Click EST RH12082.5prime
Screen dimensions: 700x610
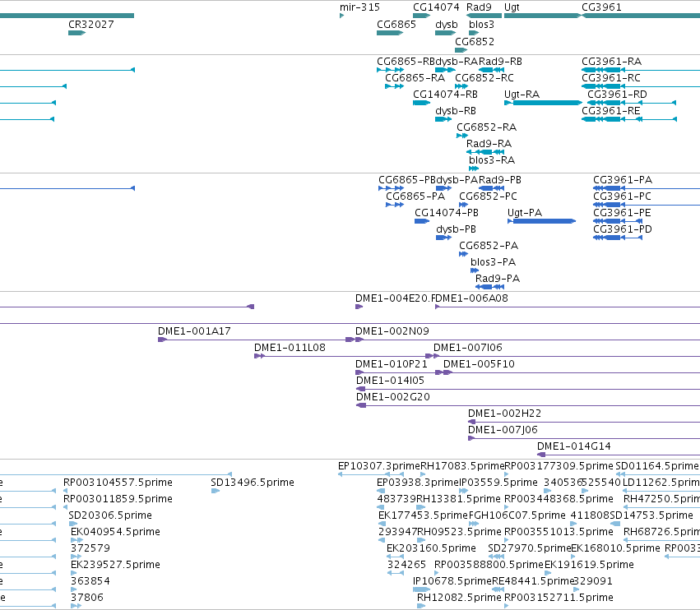pyautogui.click(x=459, y=598)
